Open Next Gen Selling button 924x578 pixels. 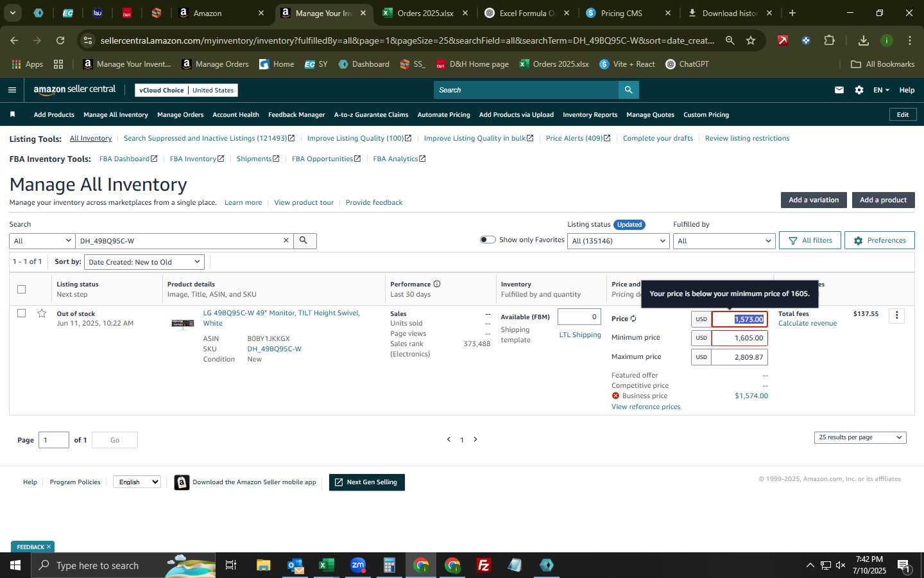367,482
